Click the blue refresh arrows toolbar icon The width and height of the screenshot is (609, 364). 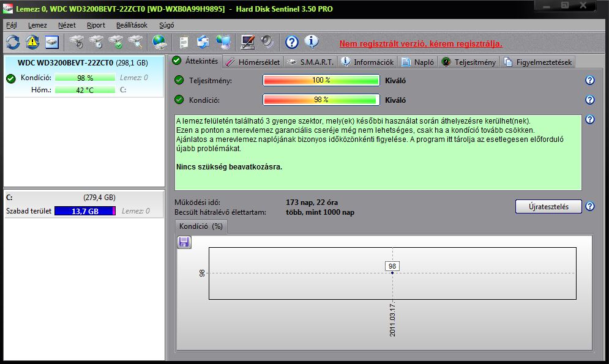pos(13,42)
